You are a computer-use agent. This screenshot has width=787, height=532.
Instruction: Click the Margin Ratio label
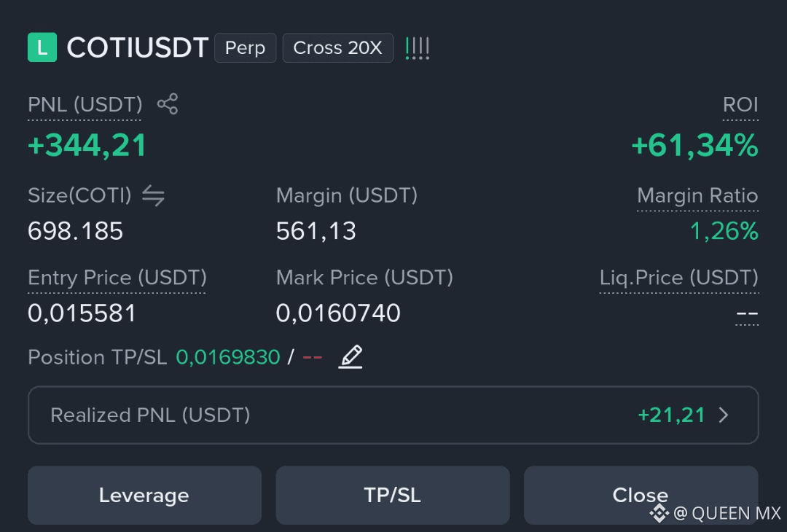pyautogui.click(x=697, y=195)
